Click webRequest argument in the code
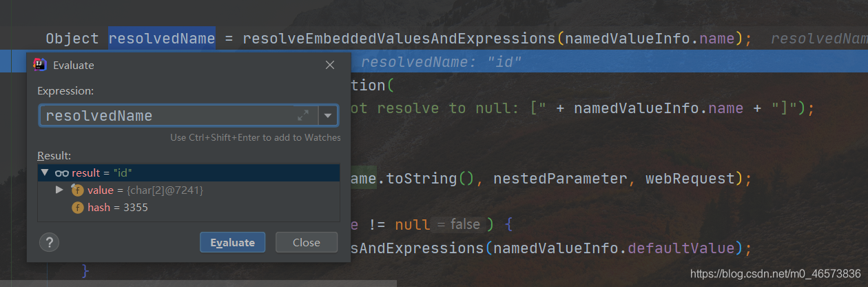The height and width of the screenshot is (287, 868). pos(690,179)
